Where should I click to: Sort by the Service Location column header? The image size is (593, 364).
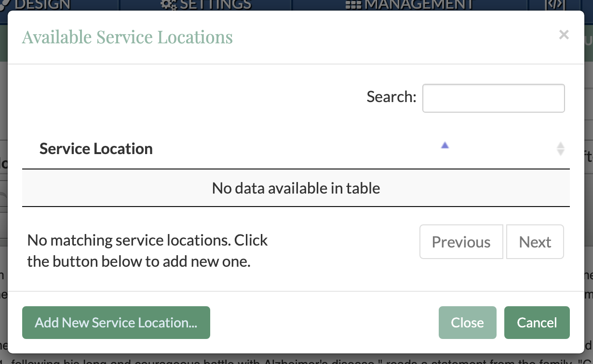tap(96, 149)
